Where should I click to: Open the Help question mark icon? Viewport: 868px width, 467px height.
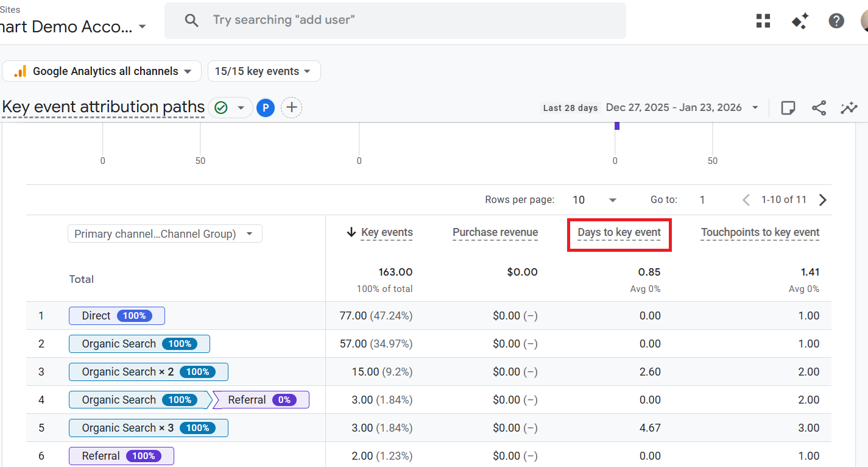[x=836, y=21]
